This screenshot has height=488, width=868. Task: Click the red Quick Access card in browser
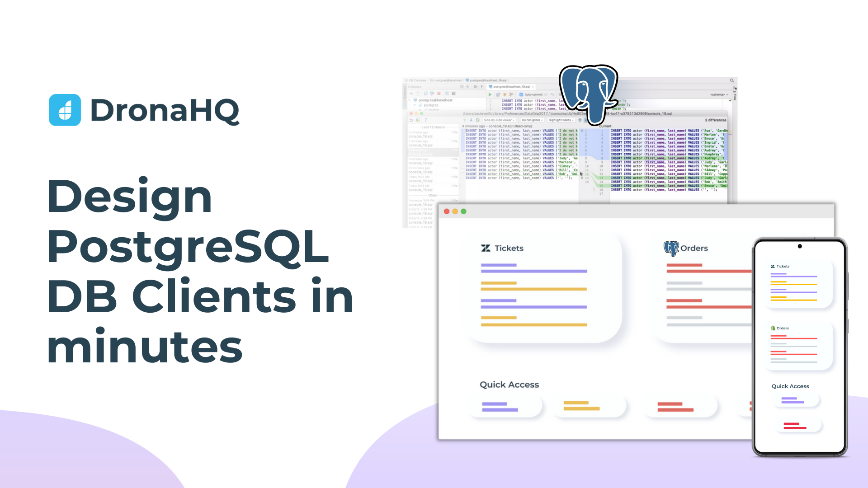(681, 407)
